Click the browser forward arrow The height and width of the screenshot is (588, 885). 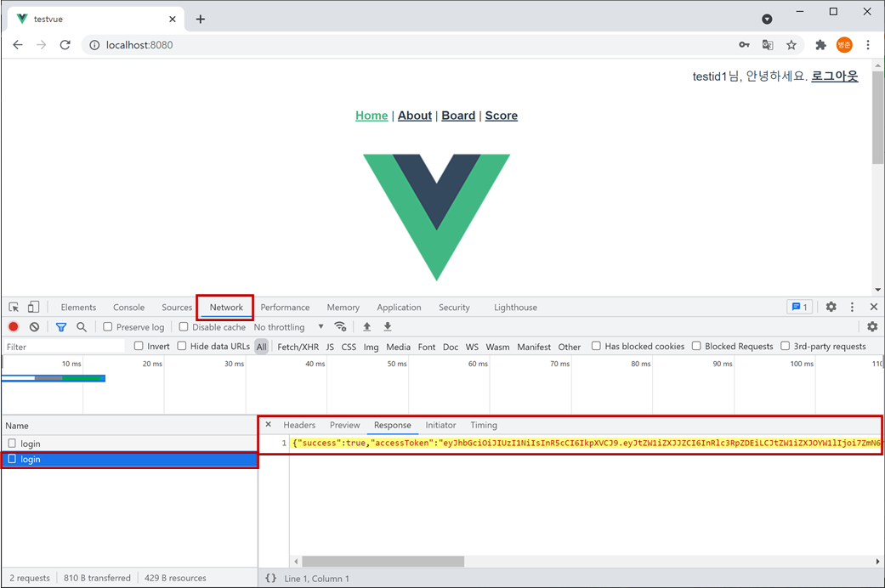(x=41, y=44)
